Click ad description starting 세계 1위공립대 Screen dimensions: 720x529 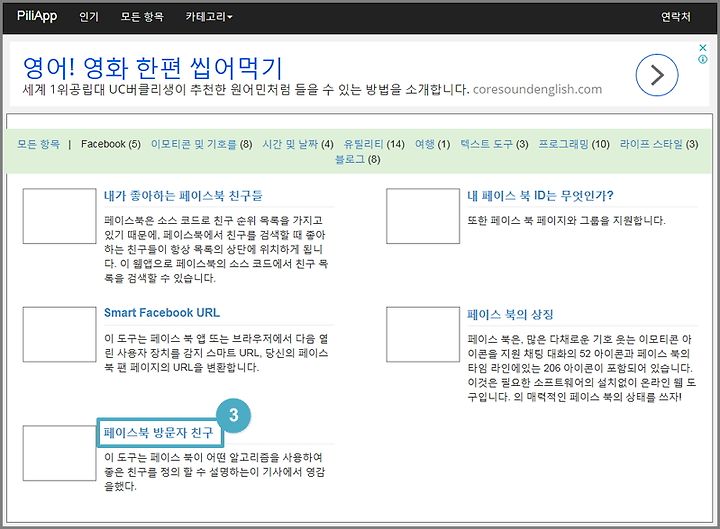(246, 89)
